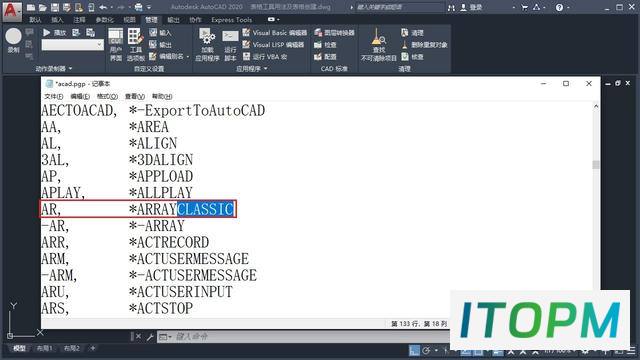Viewport: 640px width, 360px height.
Task: Click the Save icon in quick access toolbar
Action: 55,7
